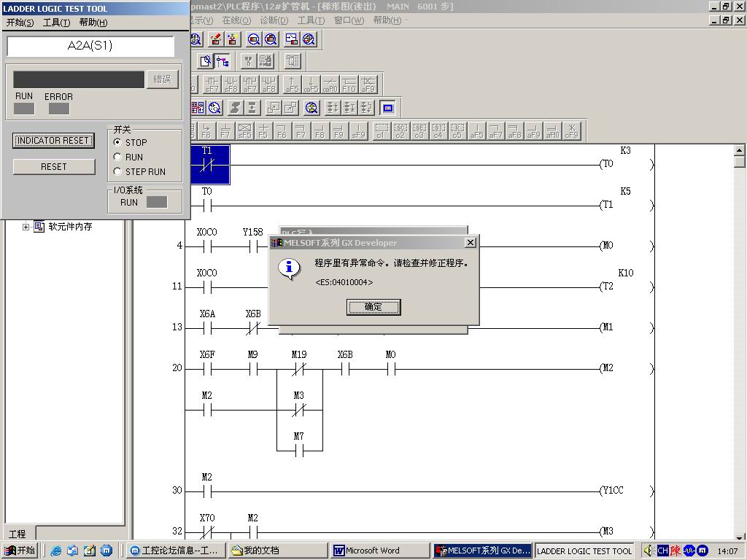Switch to Microsoft Word in the taskbar
747x560 pixels.
[379, 551]
